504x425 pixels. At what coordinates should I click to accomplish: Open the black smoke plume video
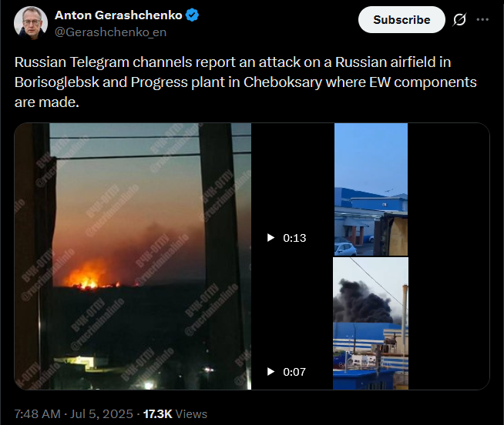371,323
